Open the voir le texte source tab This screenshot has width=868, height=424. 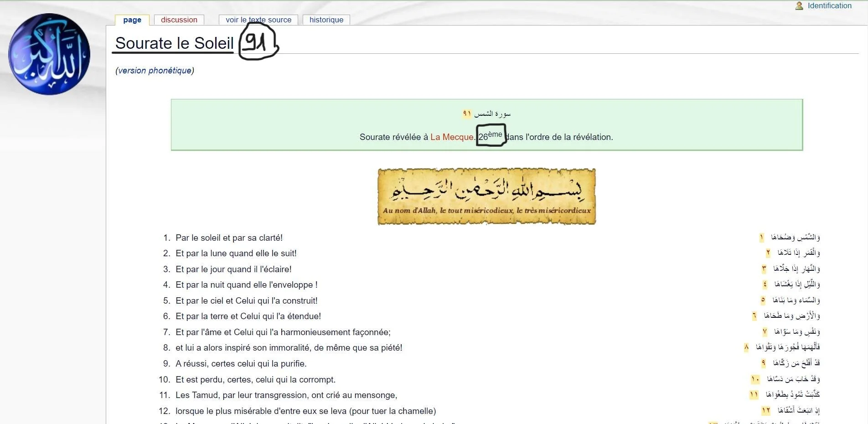pyautogui.click(x=258, y=20)
